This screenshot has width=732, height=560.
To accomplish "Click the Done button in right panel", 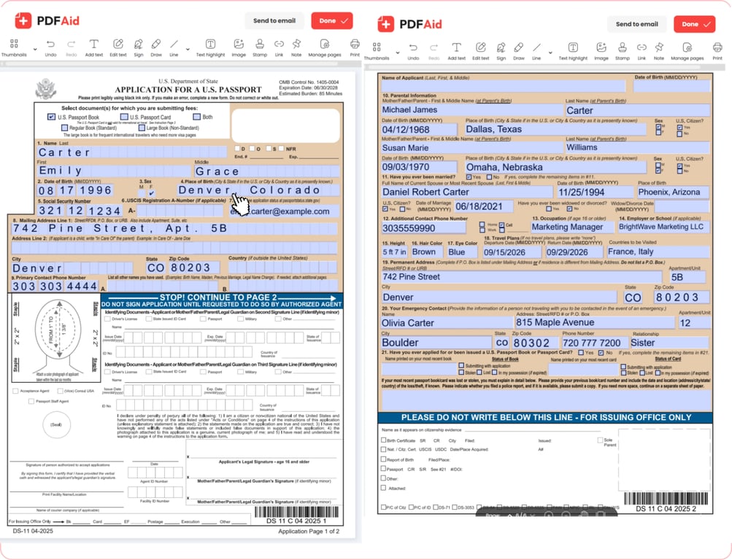I will coord(695,24).
